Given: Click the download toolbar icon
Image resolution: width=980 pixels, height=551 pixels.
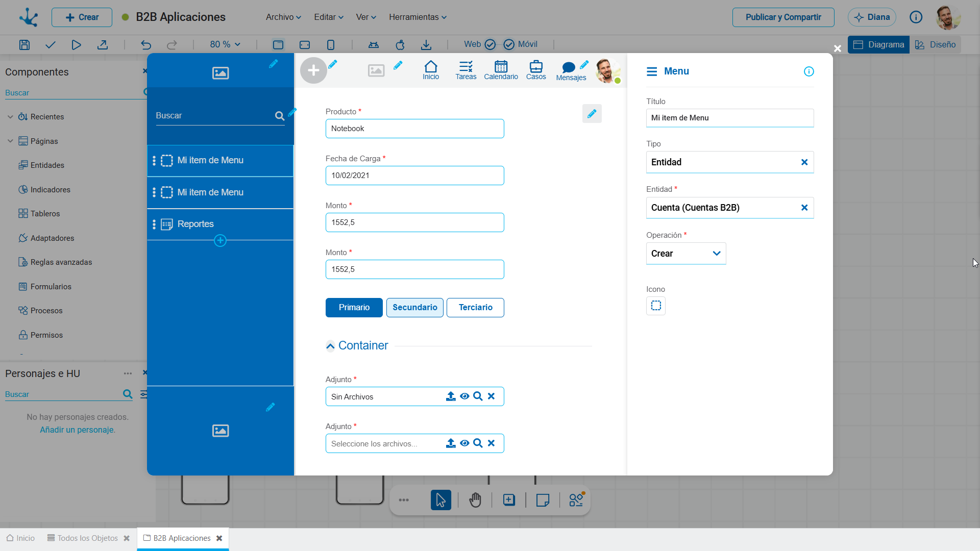Looking at the screenshot, I should point(426,45).
